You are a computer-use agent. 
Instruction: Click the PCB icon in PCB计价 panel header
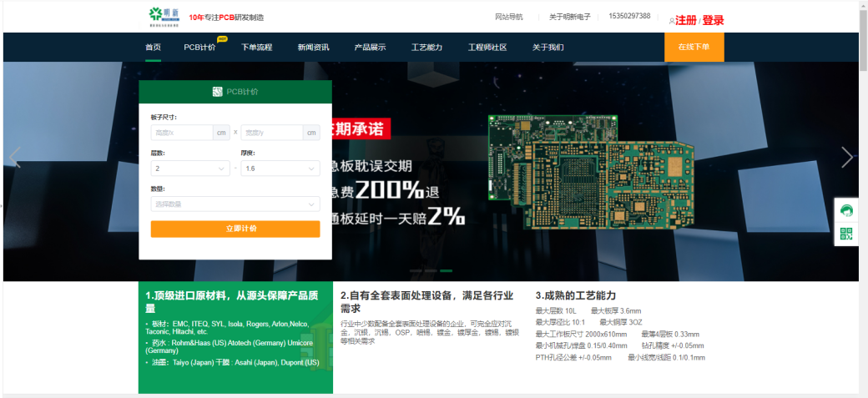(x=217, y=92)
